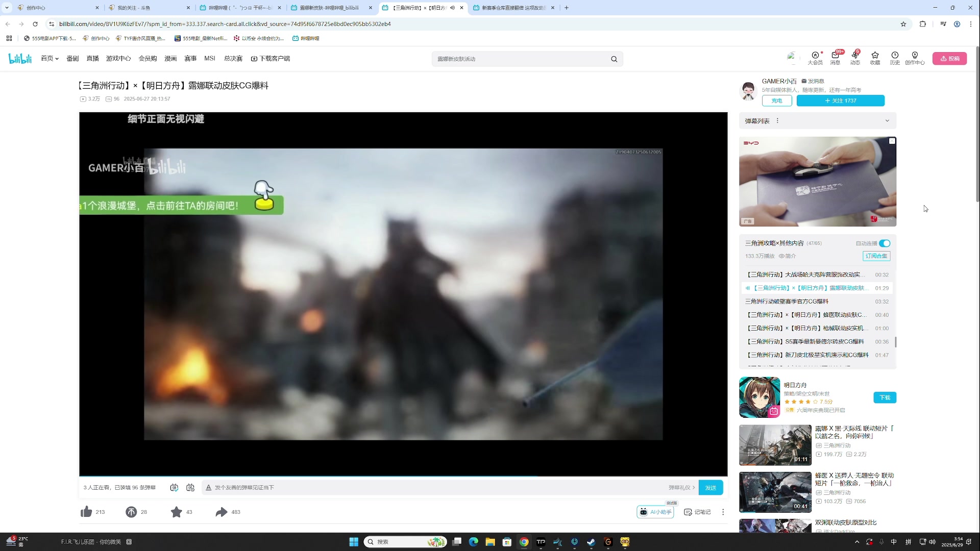Send message via 发消息 link
The height and width of the screenshot is (551, 980).
[x=813, y=81]
